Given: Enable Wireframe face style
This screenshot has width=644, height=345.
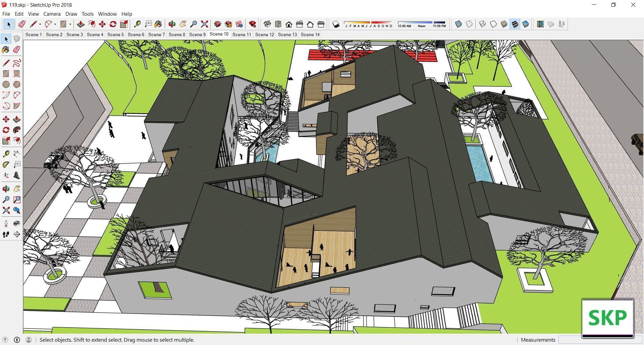Looking at the screenshot, I should [x=483, y=24].
